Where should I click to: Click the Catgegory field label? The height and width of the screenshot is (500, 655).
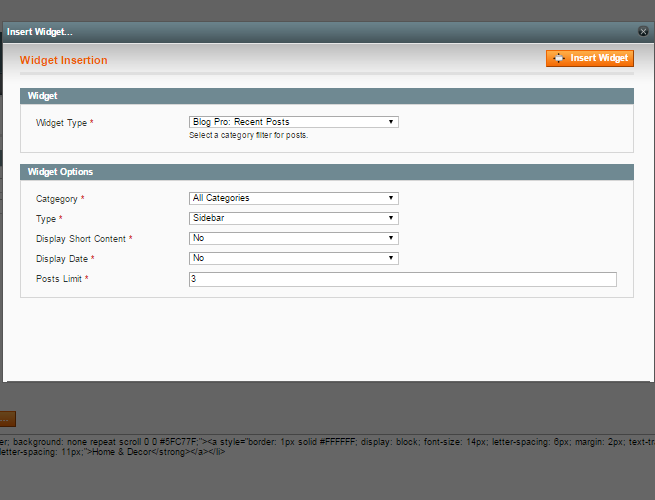click(x=59, y=199)
